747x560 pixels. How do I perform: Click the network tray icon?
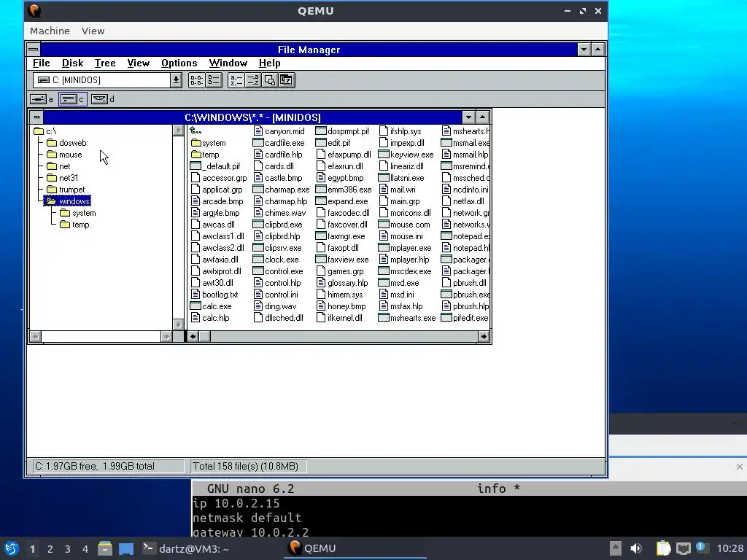coord(683,548)
